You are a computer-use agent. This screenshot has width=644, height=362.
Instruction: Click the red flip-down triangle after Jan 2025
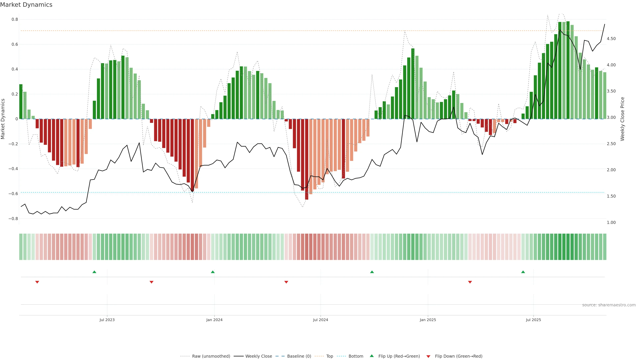click(x=470, y=282)
